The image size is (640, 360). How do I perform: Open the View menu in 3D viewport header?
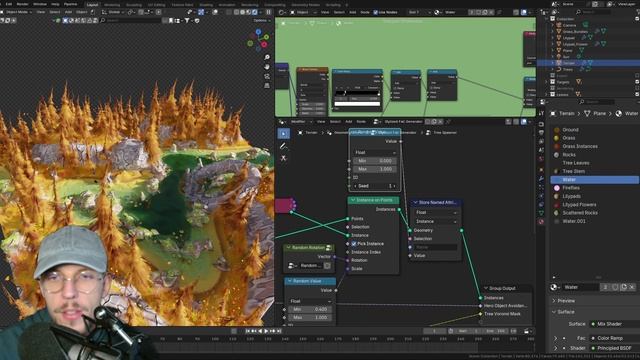(x=41, y=12)
